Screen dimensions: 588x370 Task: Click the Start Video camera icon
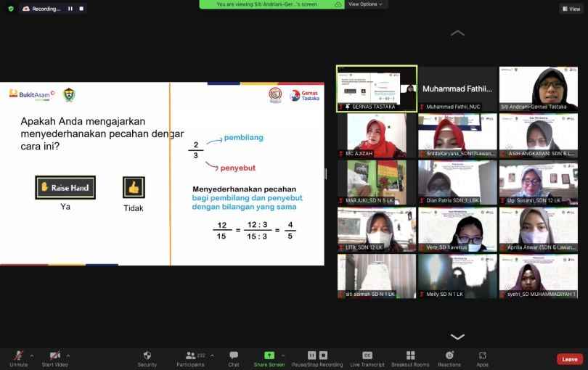coord(54,355)
